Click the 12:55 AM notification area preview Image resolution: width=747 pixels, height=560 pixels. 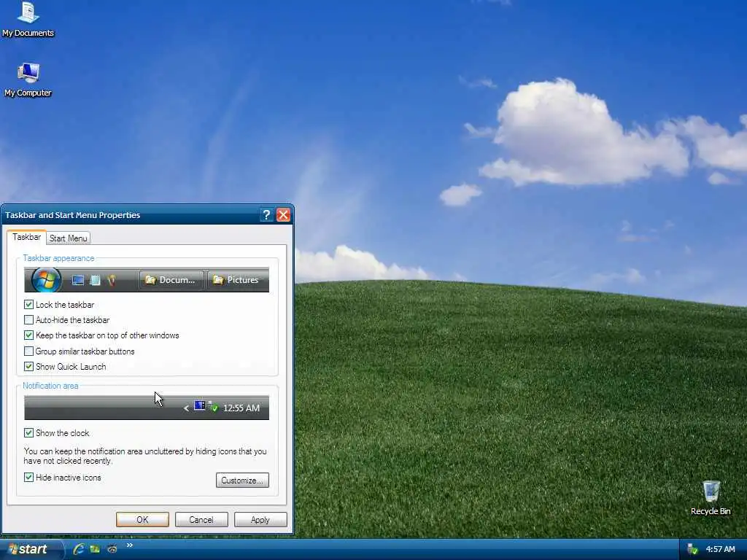pyautogui.click(x=147, y=408)
